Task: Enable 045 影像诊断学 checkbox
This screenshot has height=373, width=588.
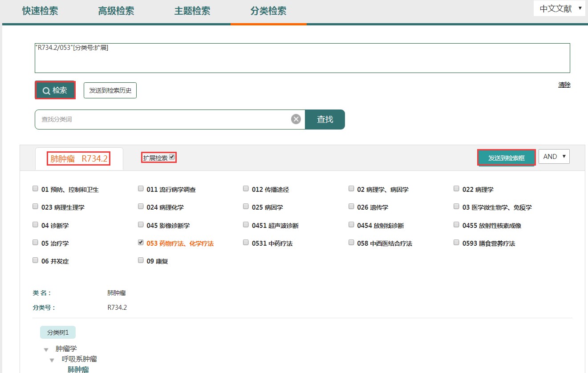Action: (141, 225)
